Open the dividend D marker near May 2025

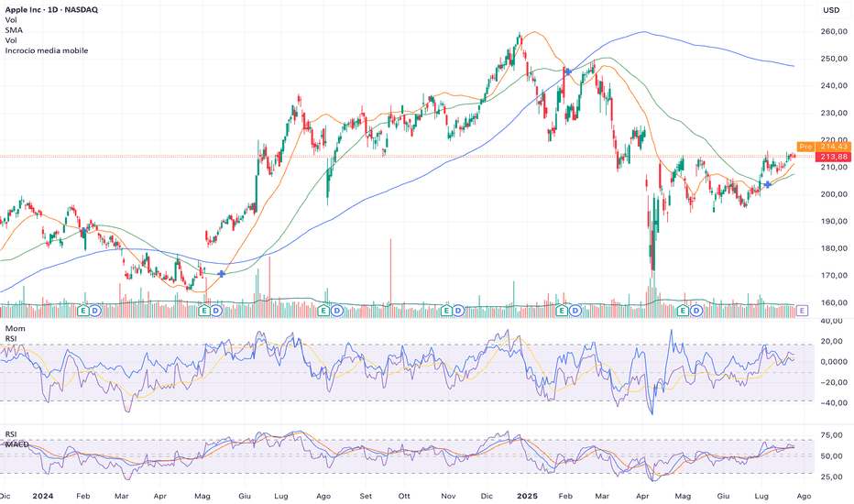[696, 311]
